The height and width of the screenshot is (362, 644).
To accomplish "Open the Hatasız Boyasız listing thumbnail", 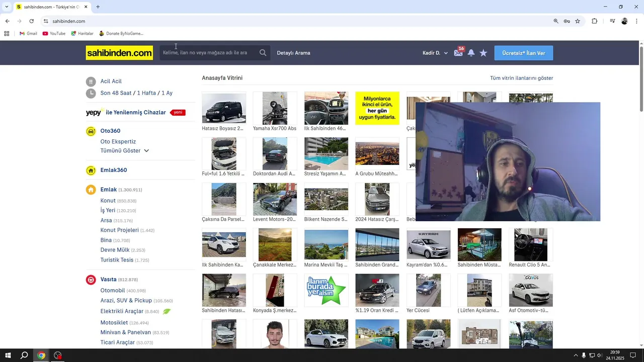I will (224, 108).
